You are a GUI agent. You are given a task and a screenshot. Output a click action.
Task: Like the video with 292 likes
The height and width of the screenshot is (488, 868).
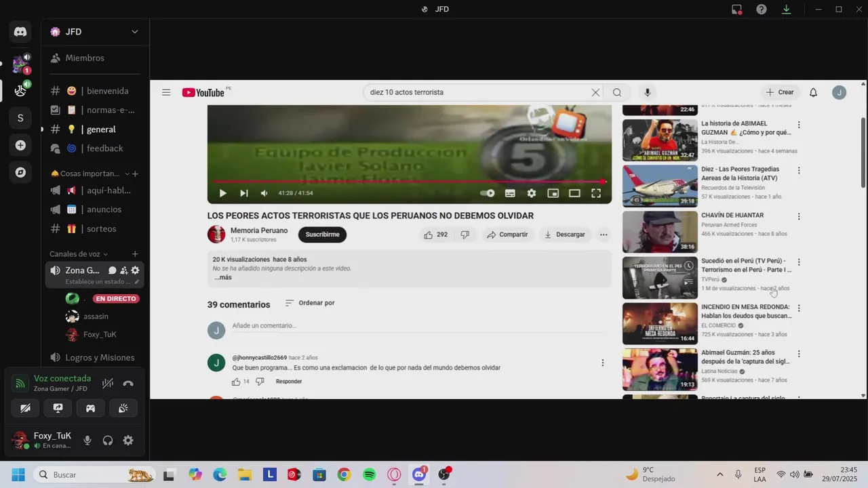pyautogui.click(x=435, y=235)
